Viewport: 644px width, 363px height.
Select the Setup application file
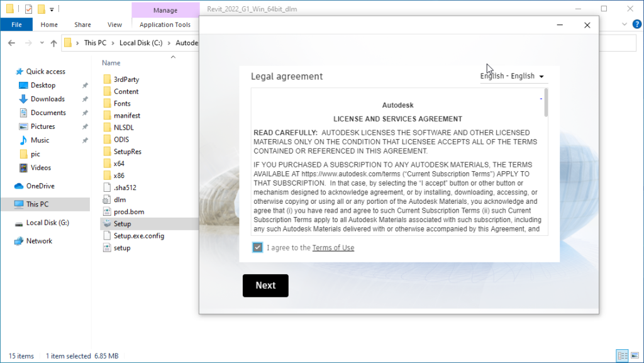point(122,224)
